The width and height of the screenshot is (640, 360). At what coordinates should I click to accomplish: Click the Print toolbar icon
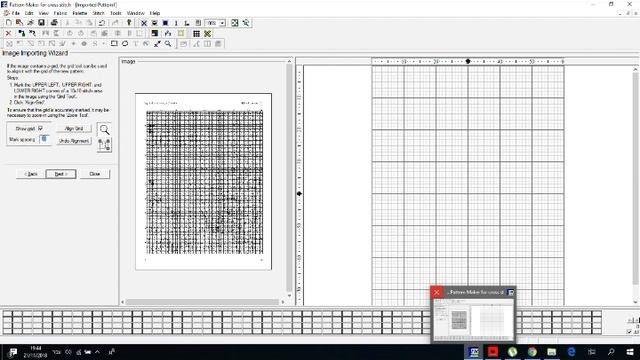click(54, 23)
